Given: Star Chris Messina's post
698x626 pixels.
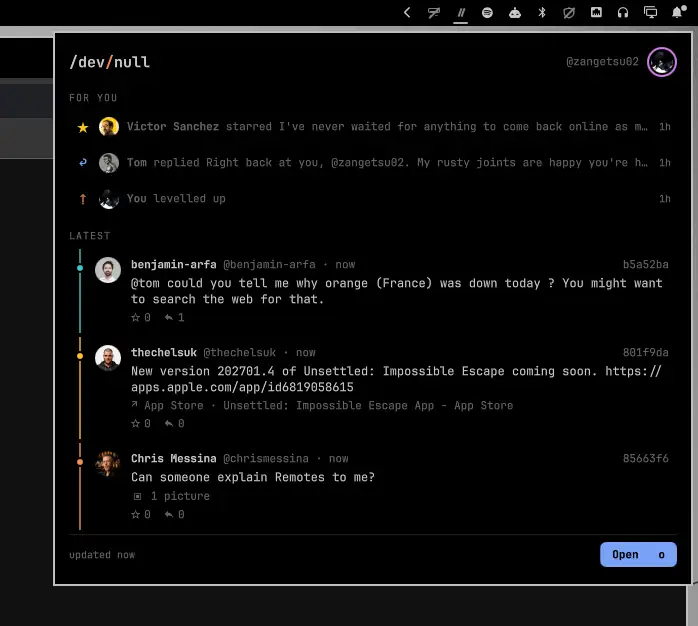Looking at the screenshot, I should [x=141, y=515].
